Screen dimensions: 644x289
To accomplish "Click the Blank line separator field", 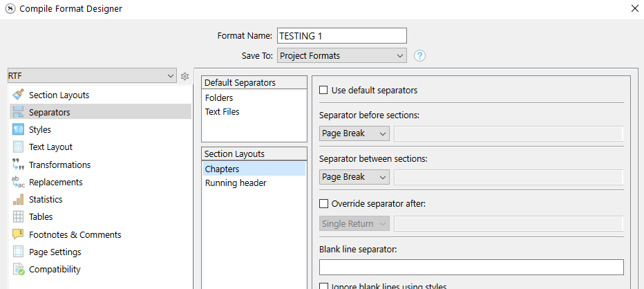I will pos(471,267).
